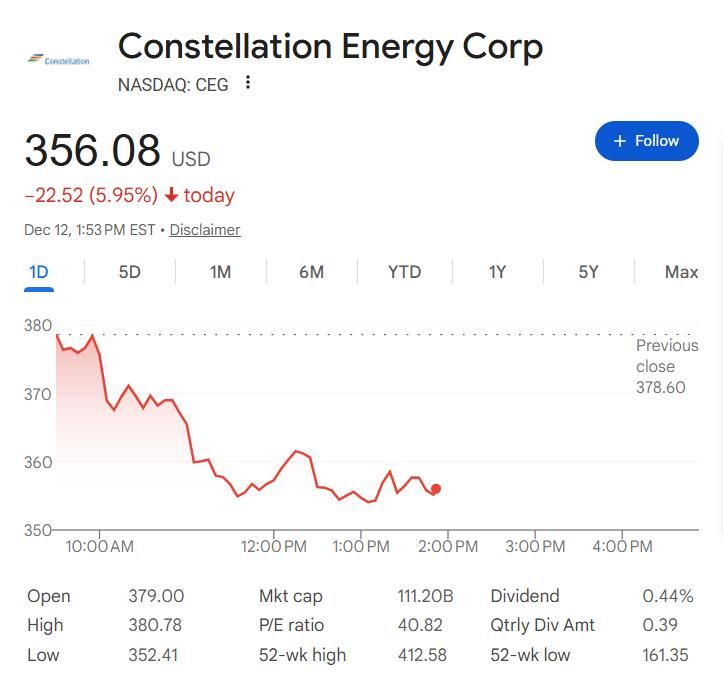Follow Constellation Energy Corp stock
The width and height of the screenshot is (723, 688).
click(x=646, y=141)
